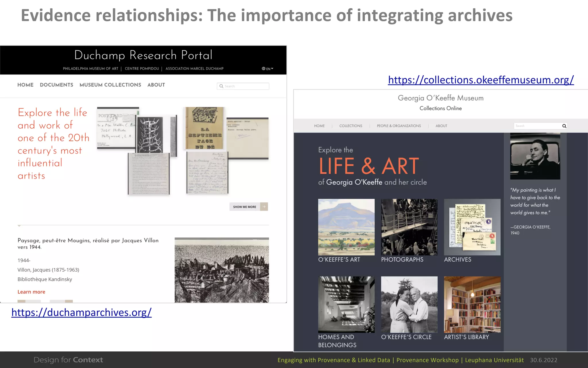Open the duchamparchives.org link
The width and height of the screenshot is (588, 368).
[82, 313]
